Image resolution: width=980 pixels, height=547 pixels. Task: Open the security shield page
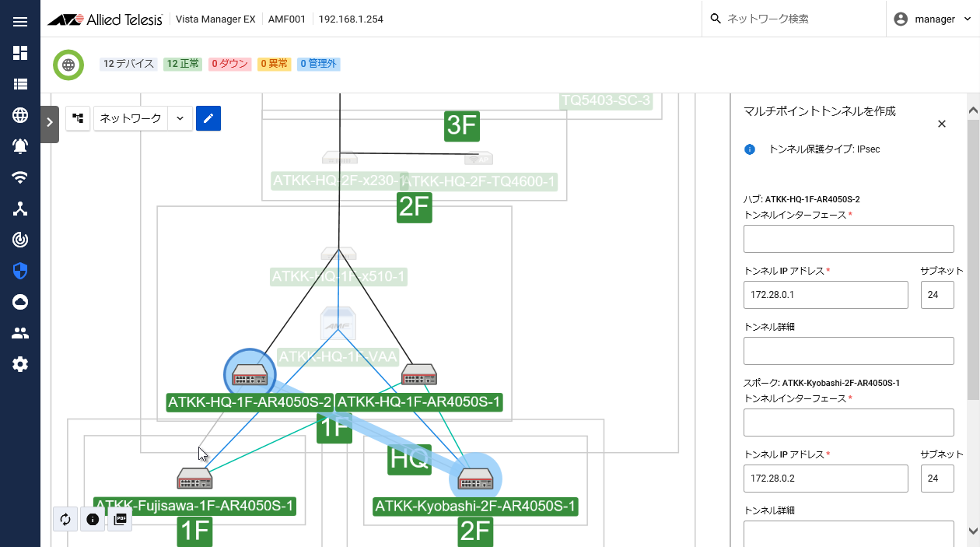click(20, 271)
